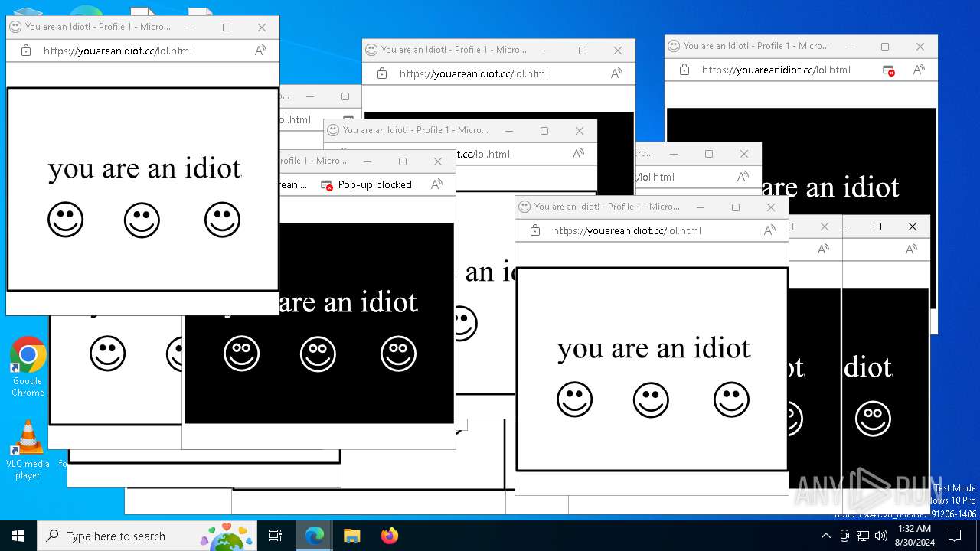The height and width of the screenshot is (551, 980).
Task: Open site info lock in top-left Edge window
Action: (x=26, y=51)
